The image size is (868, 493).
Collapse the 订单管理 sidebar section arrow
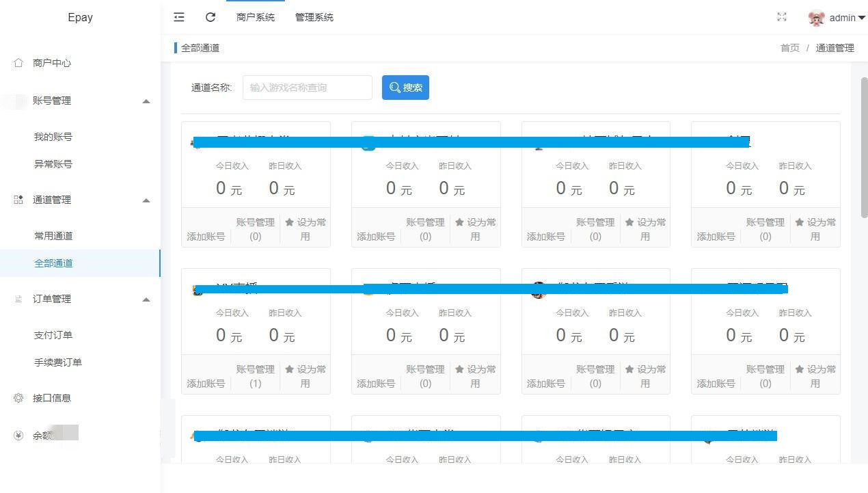[x=146, y=299]
